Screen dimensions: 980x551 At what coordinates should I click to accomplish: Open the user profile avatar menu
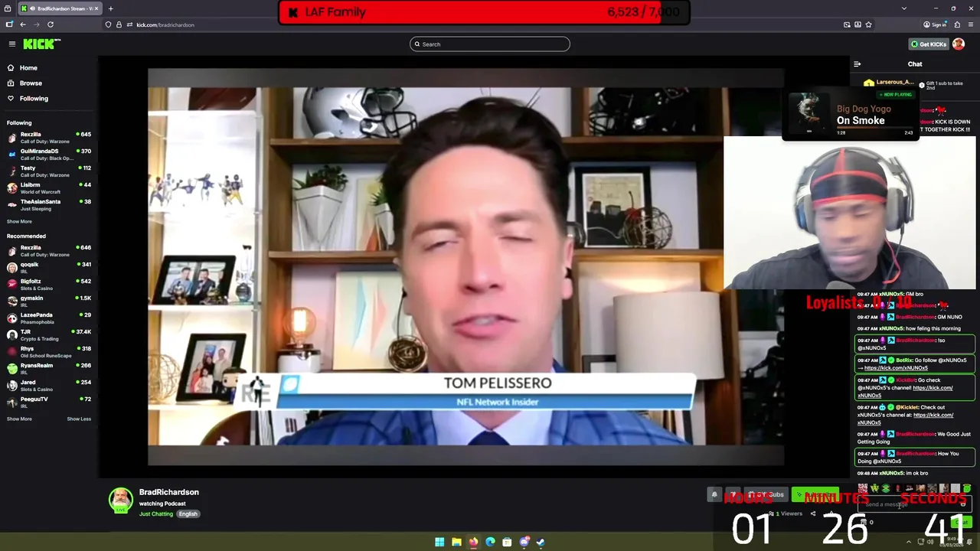click(959, 44)
